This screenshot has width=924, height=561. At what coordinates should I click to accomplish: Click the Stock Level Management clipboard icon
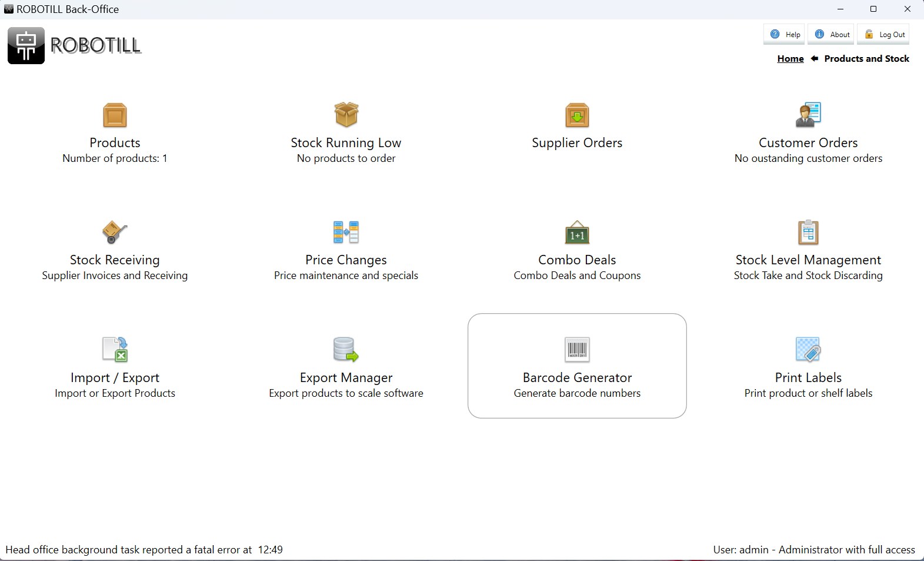808,233
